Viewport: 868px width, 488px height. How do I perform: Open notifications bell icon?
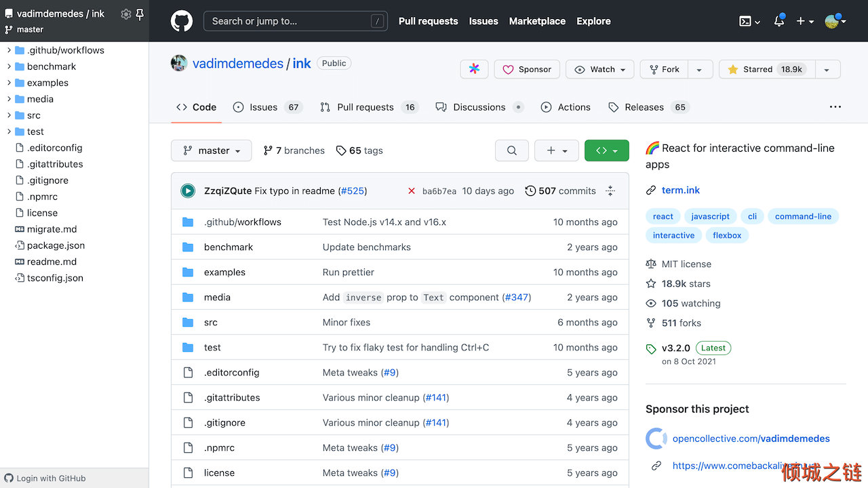pyautogui.click(x=779, y=21)
